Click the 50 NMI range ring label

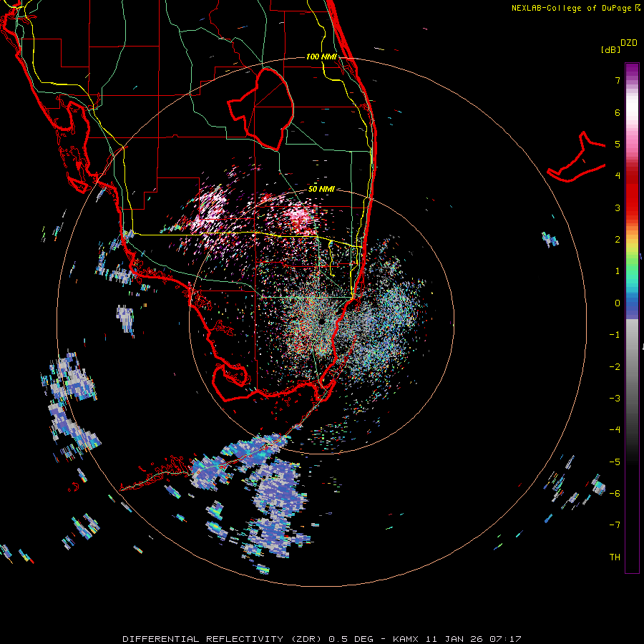point(321,190)
